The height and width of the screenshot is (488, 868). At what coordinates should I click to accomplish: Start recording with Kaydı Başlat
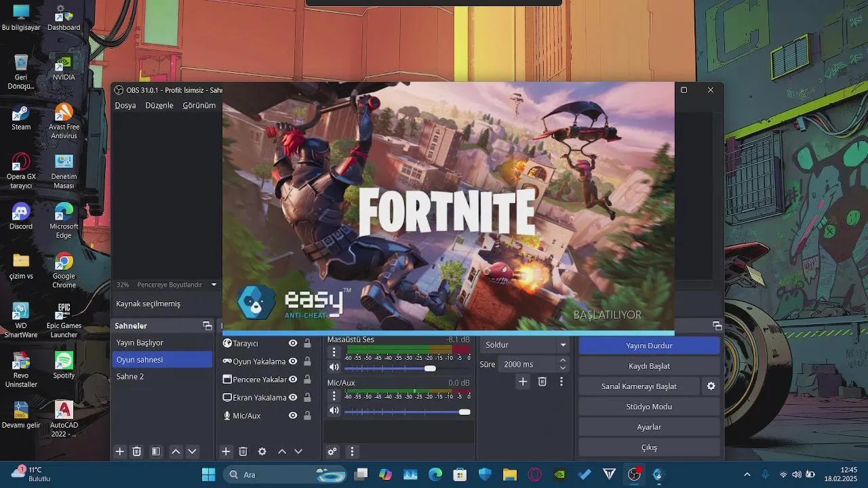tap(649, 365)
